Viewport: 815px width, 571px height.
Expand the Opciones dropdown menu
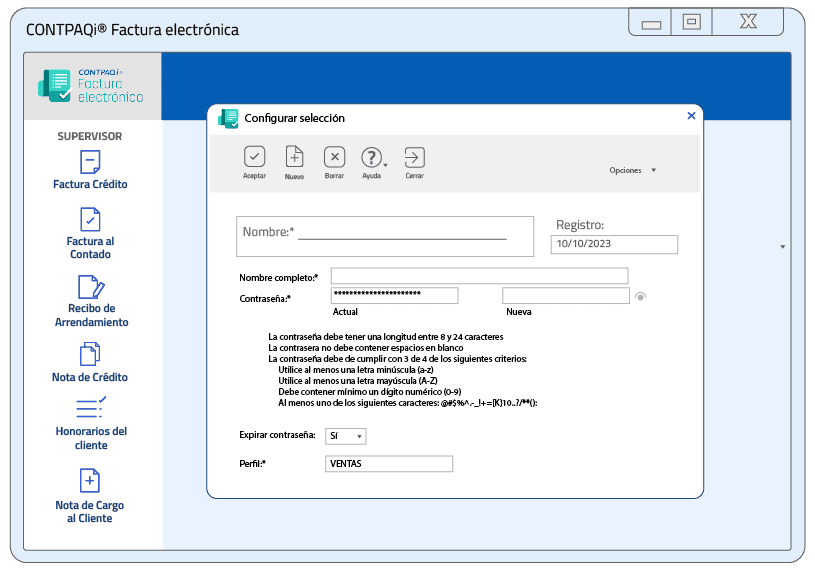click(x=633, y=170)
